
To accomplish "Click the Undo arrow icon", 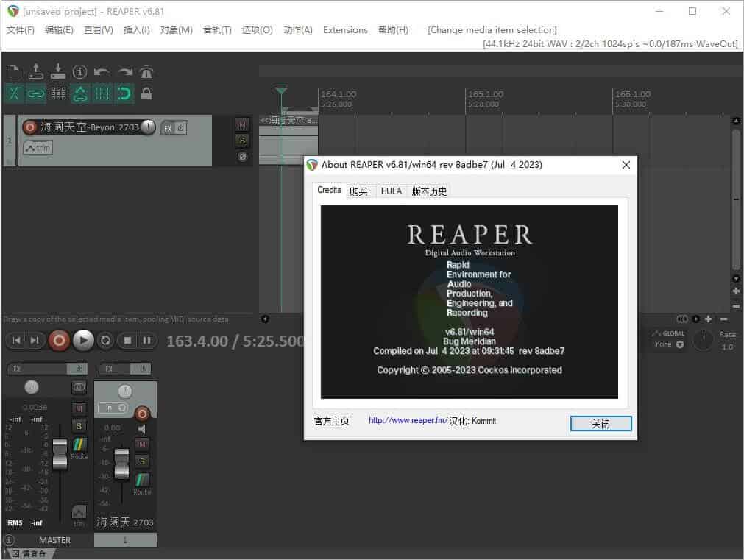I will [102, 71].
